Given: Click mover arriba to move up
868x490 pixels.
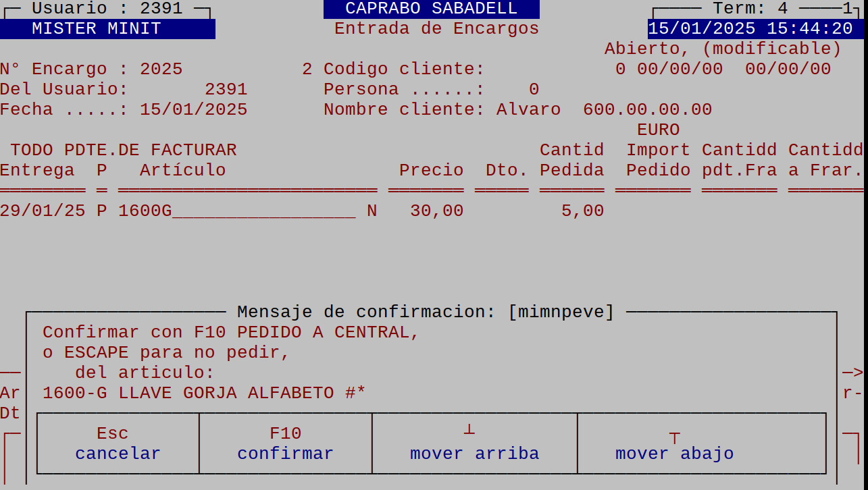Looking at the screenshot, I should 473,443.
